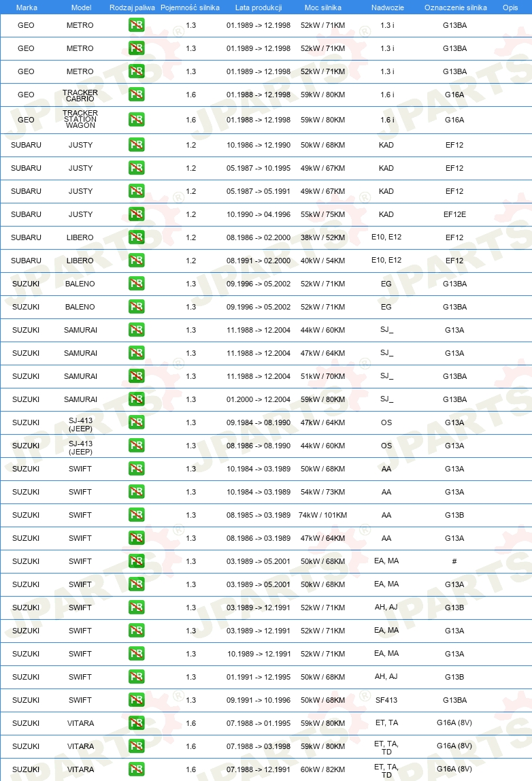The width and height of the screenshot is (532, 781).
Task: Click the 54kW / 73KM power cell
Action: coord(322,492)
